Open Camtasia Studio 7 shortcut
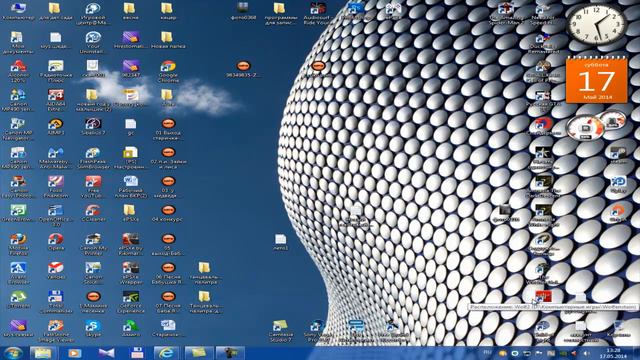 coord(280,331)
